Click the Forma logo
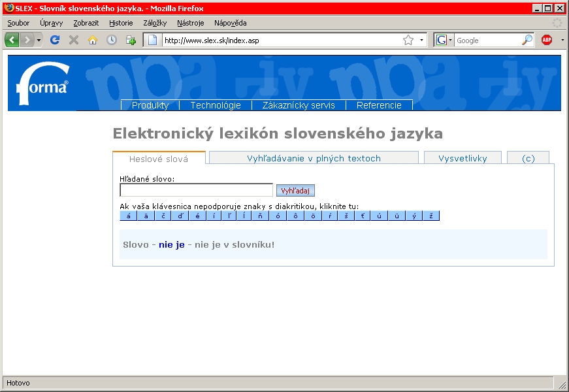Image resolution: width=569 pixels, height=392 pixels. (x=42, y=85)
